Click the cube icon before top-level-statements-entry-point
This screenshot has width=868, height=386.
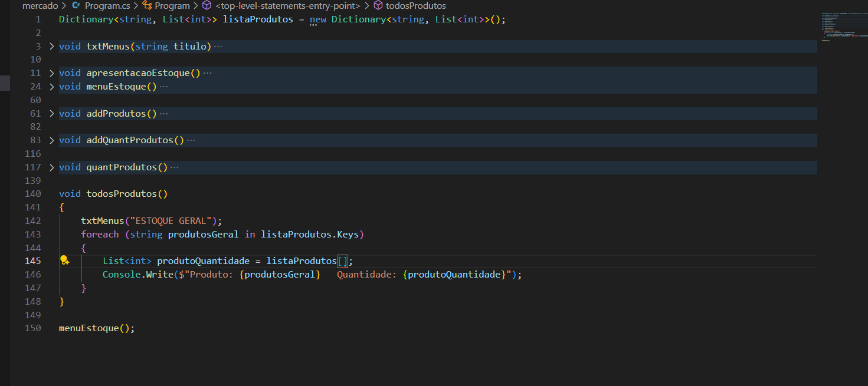click(x=207, y=6)
